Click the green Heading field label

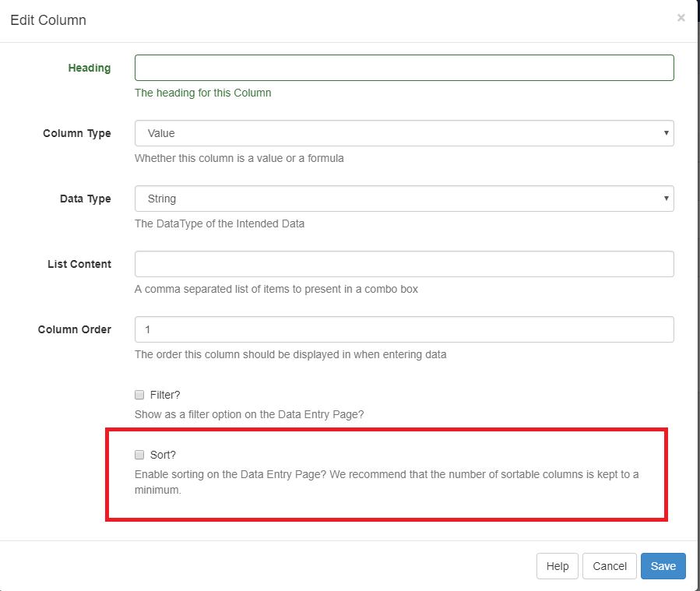click(90, 68)
